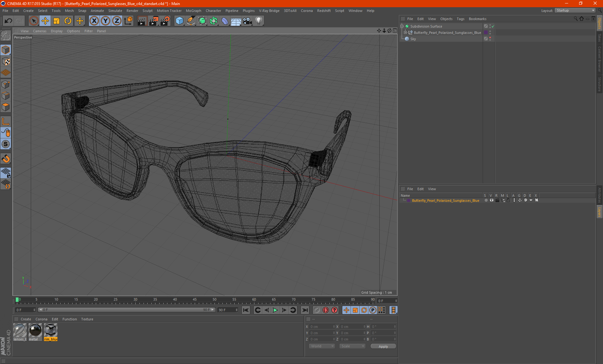
Task: Open the MoGraph menu
Action: click(193, 11)
